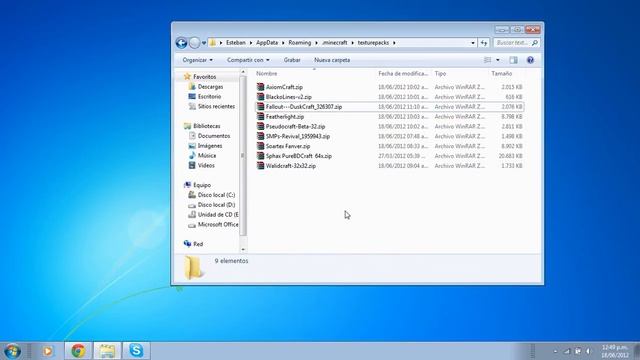This screenshot has height=360, width=640.
Task: Switch to File Explorer on taskbar
Action: [107, 351]
